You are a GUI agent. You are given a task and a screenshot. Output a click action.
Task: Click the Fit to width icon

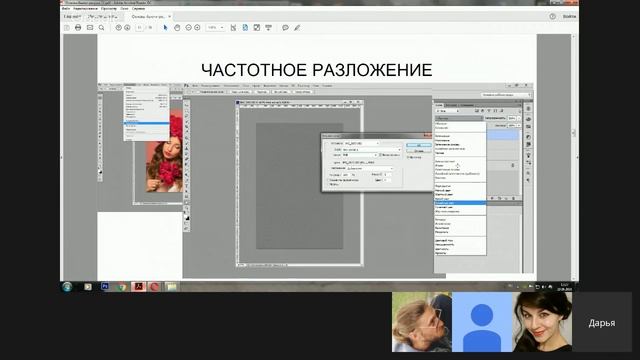pos(233,28)
